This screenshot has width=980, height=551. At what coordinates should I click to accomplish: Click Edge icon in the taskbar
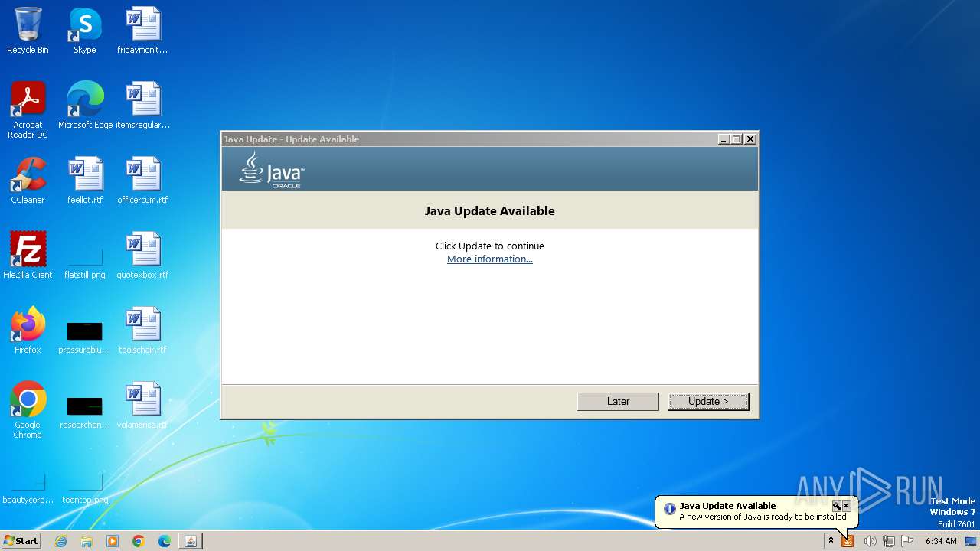[165, 541]
